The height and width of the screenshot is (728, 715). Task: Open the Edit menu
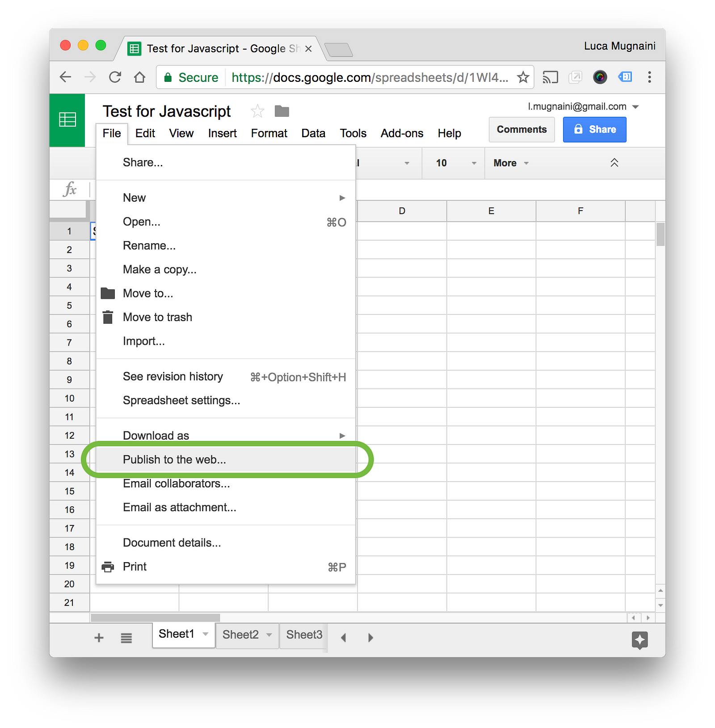click(x=145, y=133)
